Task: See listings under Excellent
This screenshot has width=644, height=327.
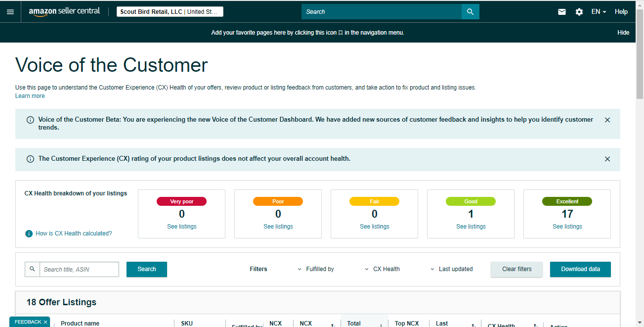Action: click(x=567, y=227)
